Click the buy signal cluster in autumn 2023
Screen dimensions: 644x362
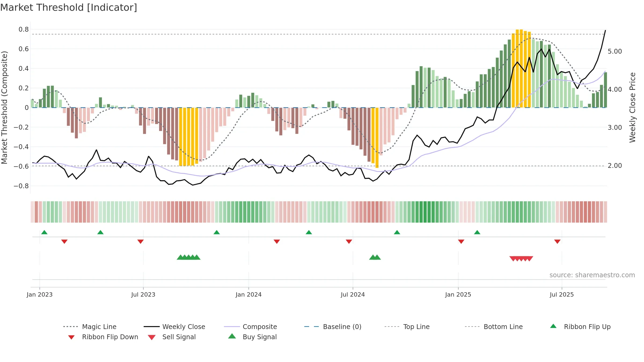tap(189, 257)
